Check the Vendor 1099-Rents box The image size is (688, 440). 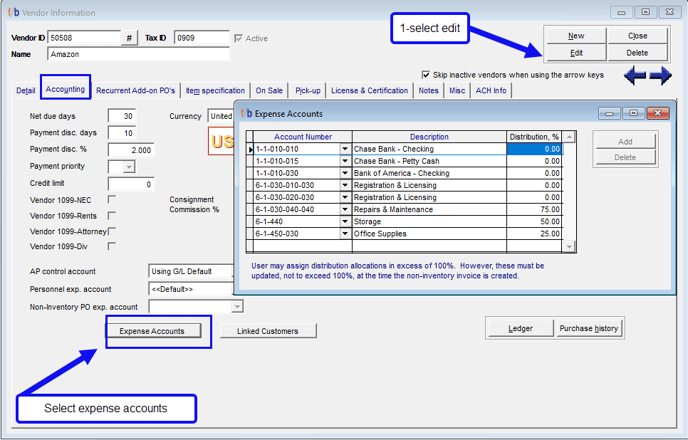coord(112,216)
